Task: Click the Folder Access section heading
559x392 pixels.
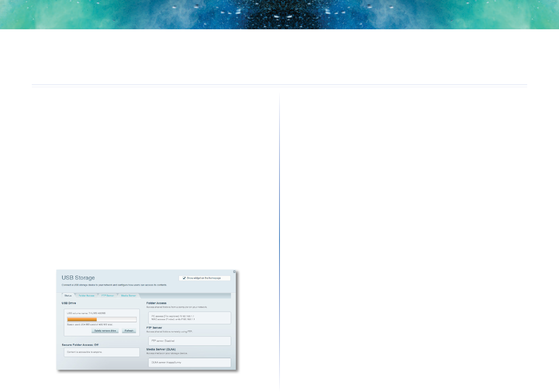Action: (156, 303)
